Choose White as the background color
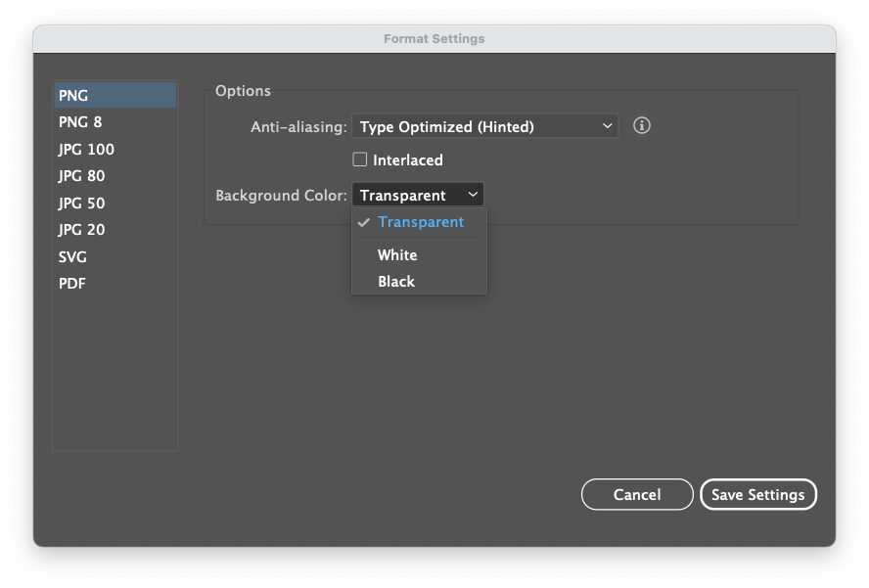Screen dimensions: 869x588 click(397, 254)
